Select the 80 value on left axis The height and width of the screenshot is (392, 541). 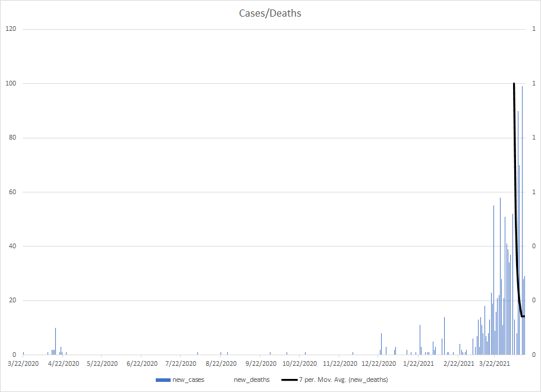[x=12, y=138]
